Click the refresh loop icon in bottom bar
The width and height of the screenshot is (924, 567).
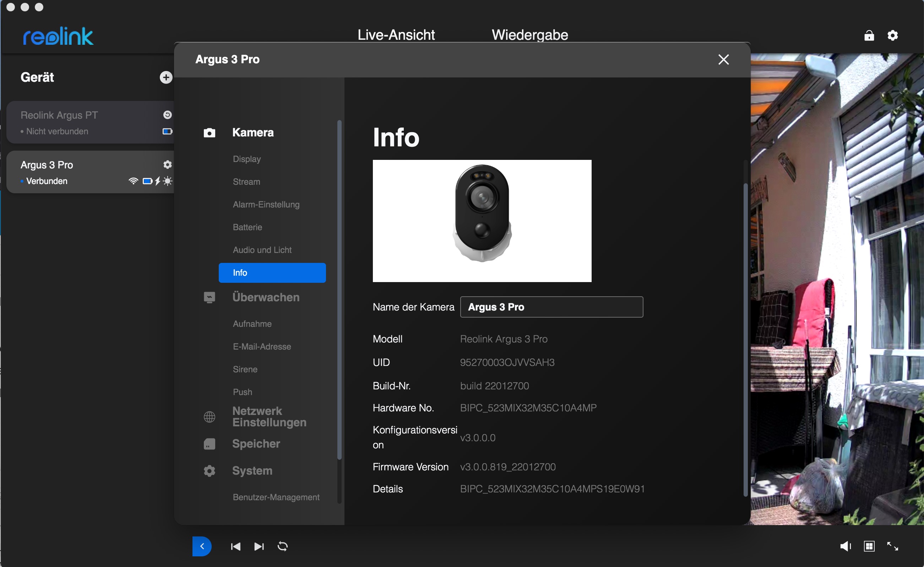(282, 546)
